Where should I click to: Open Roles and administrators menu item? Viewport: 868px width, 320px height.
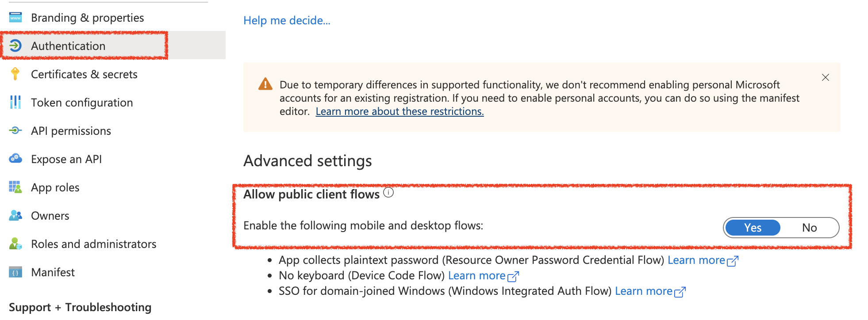tap(93, 244)
